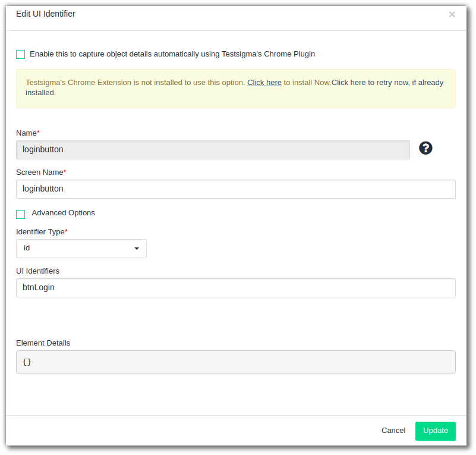Click the "Enable this to capture" label text

(172, 54)
